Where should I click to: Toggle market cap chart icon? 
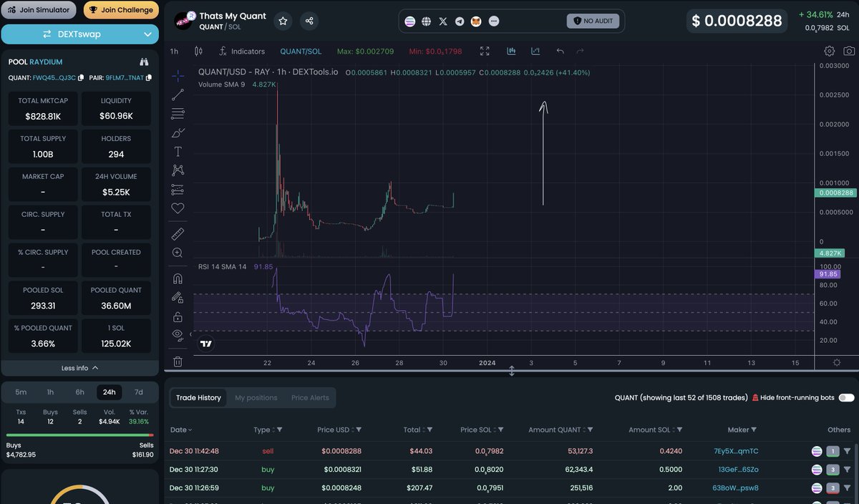(x=535, y=51)
